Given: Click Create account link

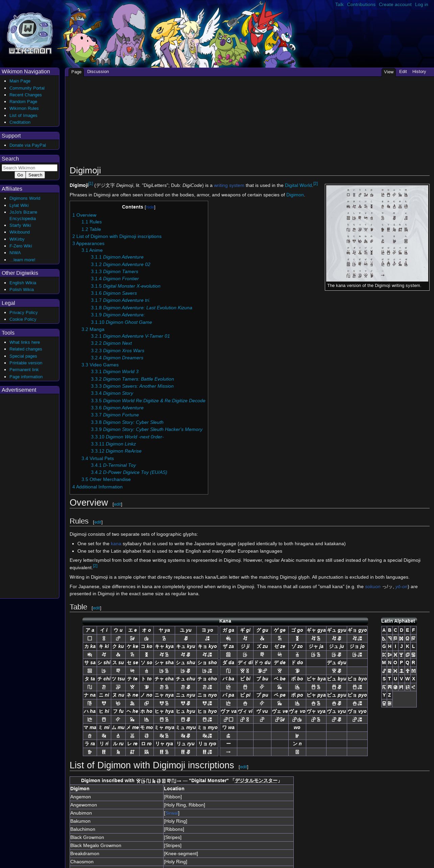Looking at the screenshot, I should [x=395, y=4].
